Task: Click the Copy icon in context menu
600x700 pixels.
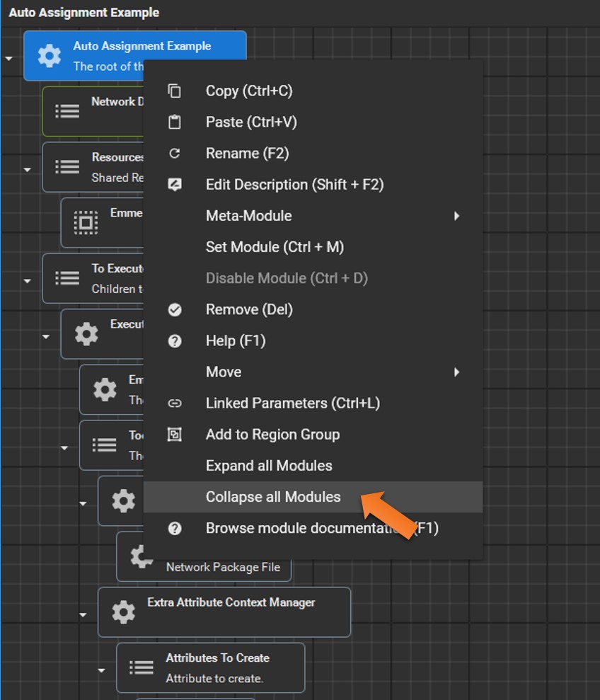Action: point(175,91)
